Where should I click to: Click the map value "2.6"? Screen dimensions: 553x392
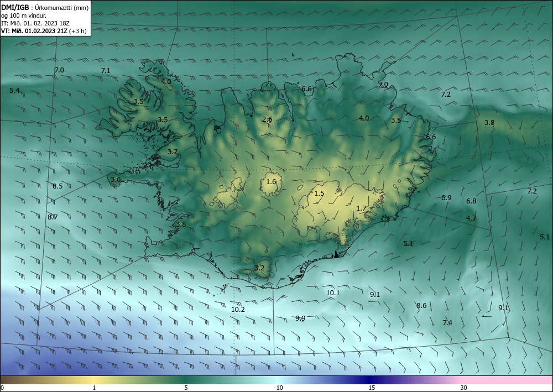point(267,119)
